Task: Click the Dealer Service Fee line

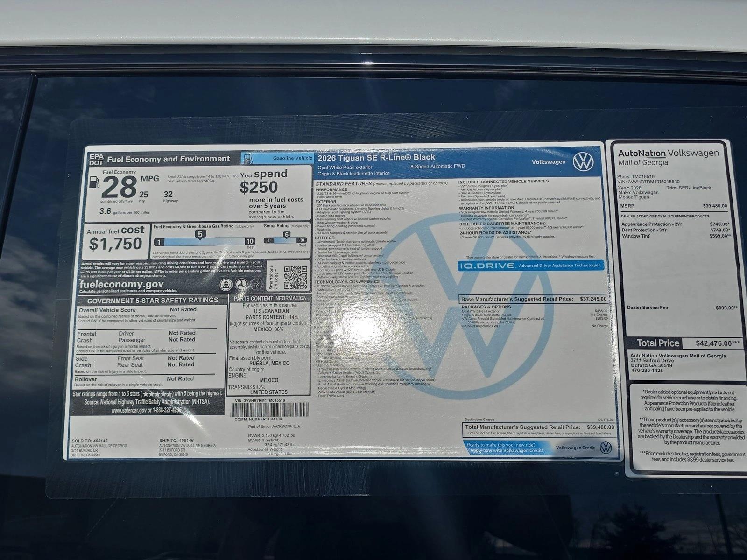Action: (683, 308)
